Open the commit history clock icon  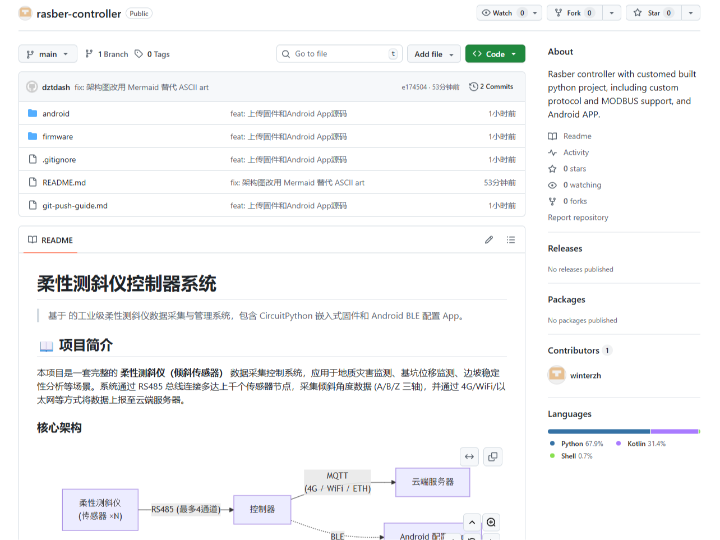click(474, 87)
